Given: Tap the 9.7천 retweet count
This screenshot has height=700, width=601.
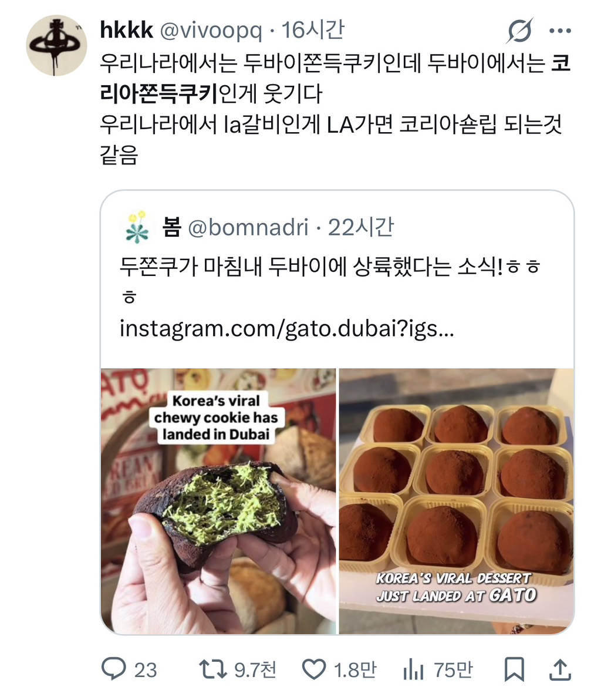Looking at the screenshot, I should click(255, 669).
